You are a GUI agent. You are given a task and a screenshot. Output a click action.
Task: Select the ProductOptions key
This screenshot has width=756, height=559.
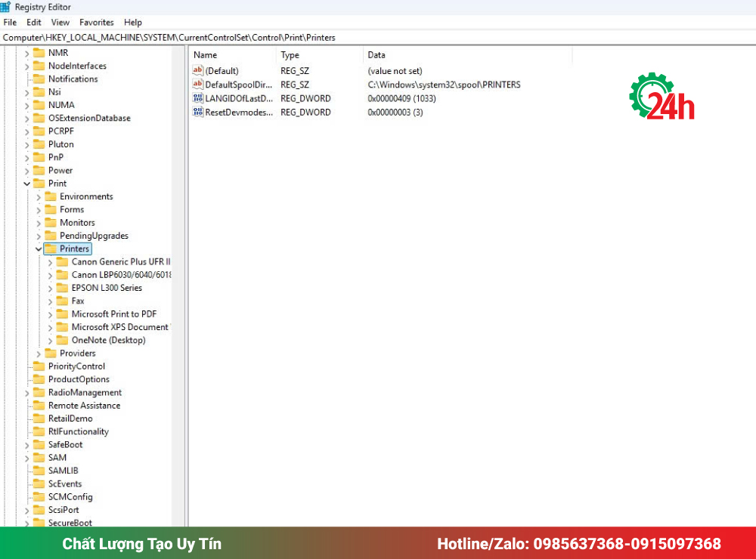(x=79, y=379)
